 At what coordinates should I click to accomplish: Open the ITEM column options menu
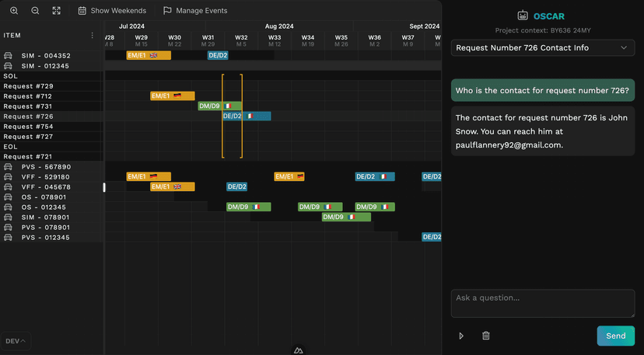[x=92, y=35]
